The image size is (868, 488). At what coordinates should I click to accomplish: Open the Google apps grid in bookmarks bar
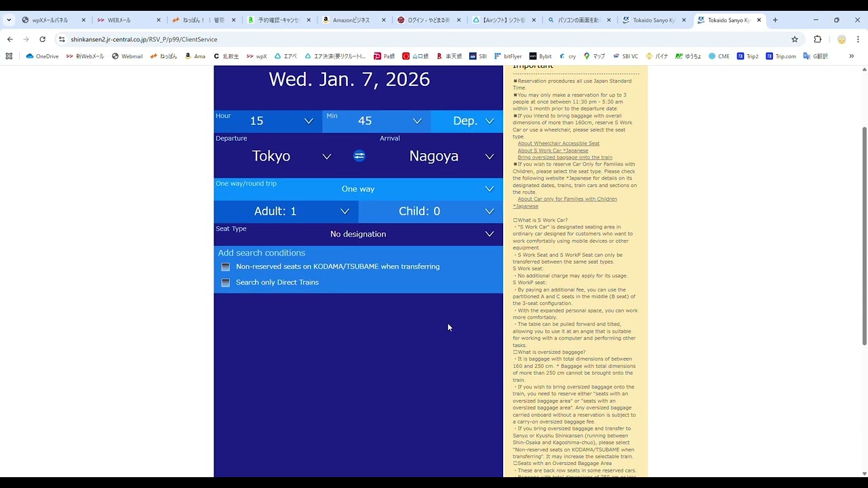click(x=9, y=56)
